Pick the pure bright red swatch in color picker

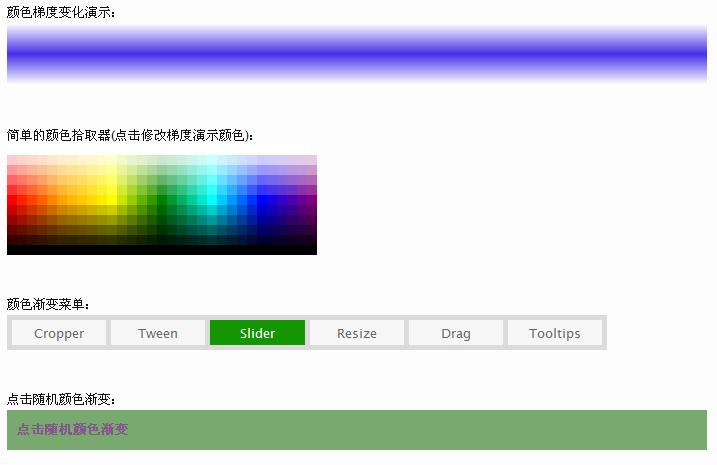pos(12,200)
